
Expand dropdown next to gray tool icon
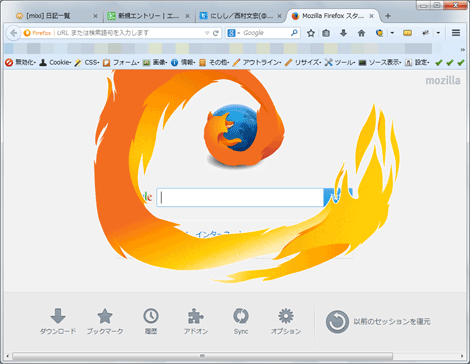pyautogui.click(x=438, y=33)
